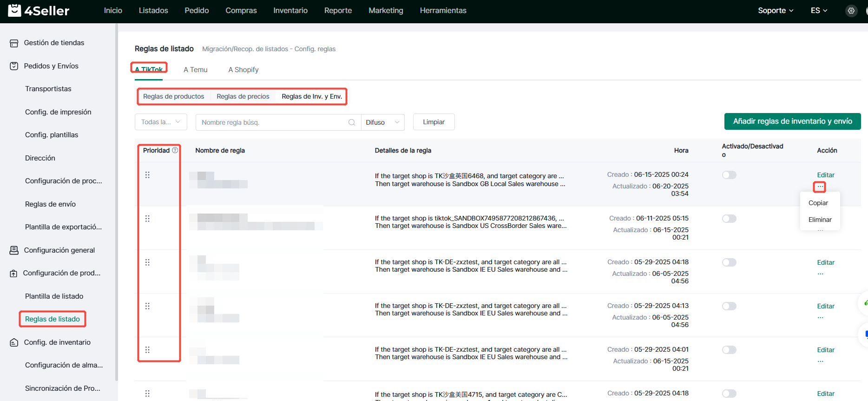The width and height of the screenshot is (868, 401).
Task: Open more options for rule created 05-29-2025 04:13
Action: [820, 318]
